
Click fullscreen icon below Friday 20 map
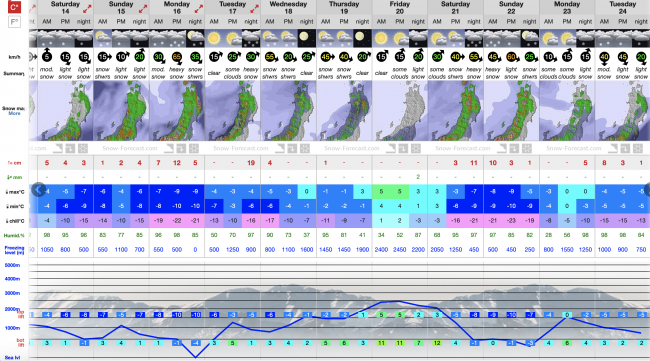416,148
